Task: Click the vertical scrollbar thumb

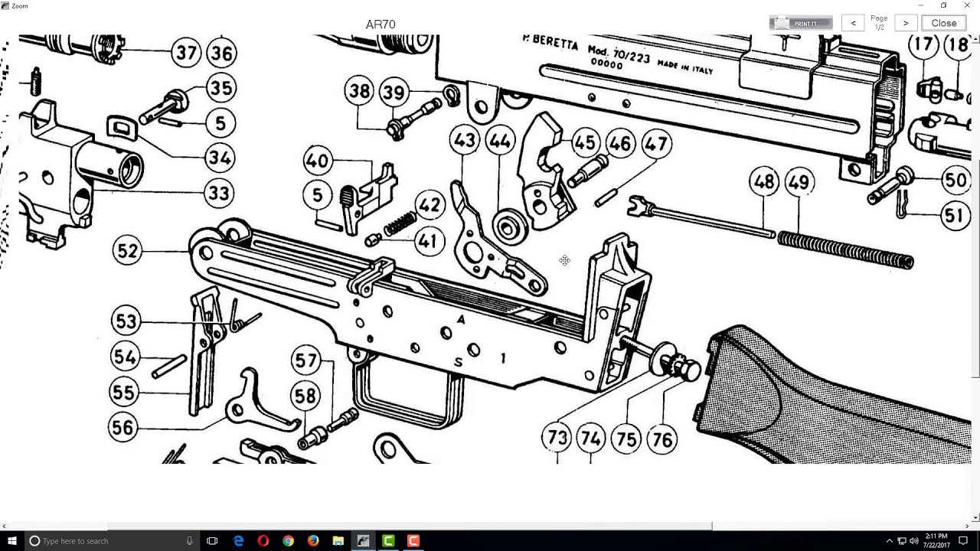Action: (976, 268)
